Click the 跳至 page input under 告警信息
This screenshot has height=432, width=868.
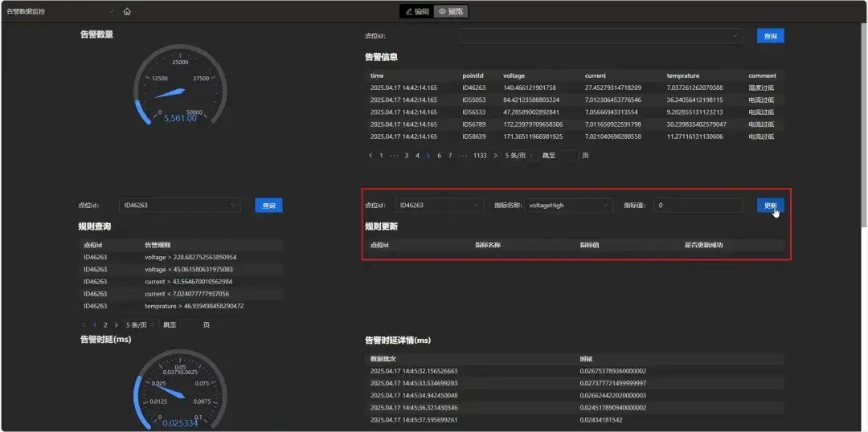coord(569,156)
